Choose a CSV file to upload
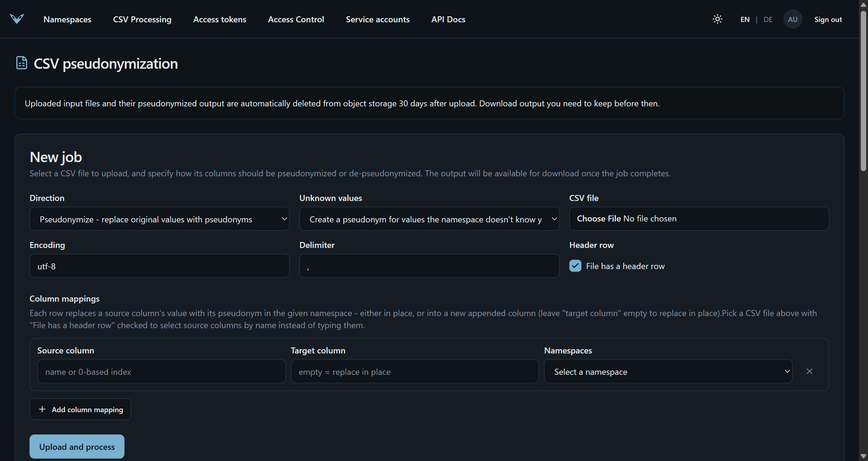 [699, 219]
